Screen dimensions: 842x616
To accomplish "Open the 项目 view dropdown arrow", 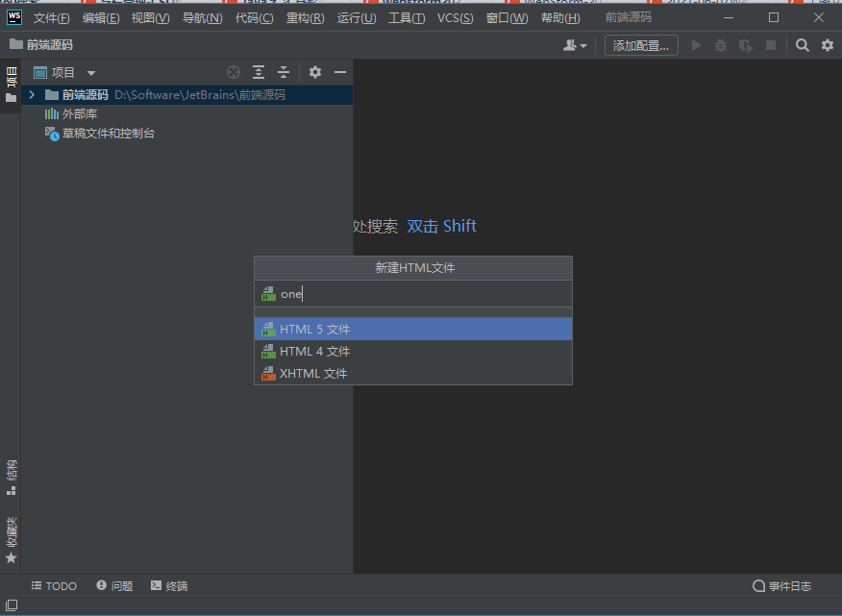I will pos(91,73).
